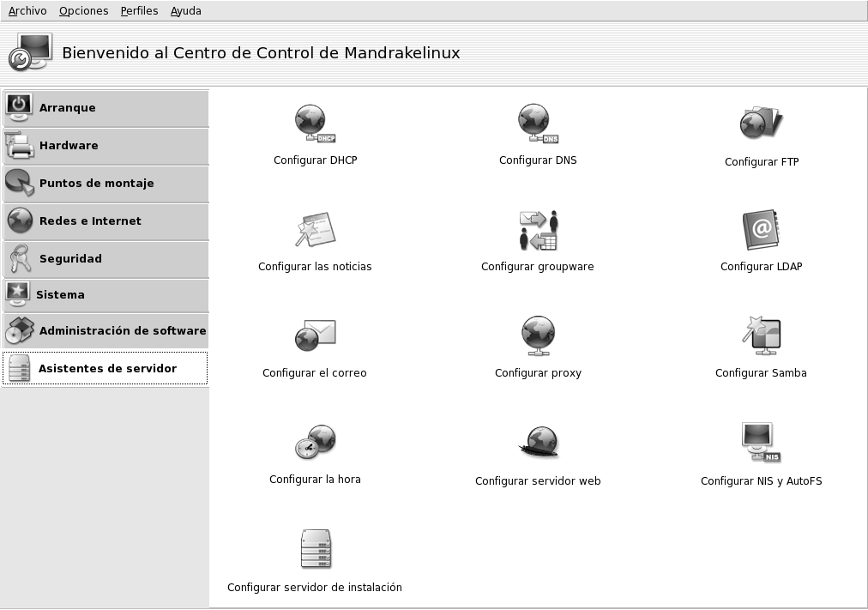The width and height of the screenshot is (868, 610).
Task: Click the Configurar el correo envelope icon
Action: [315, 335]
